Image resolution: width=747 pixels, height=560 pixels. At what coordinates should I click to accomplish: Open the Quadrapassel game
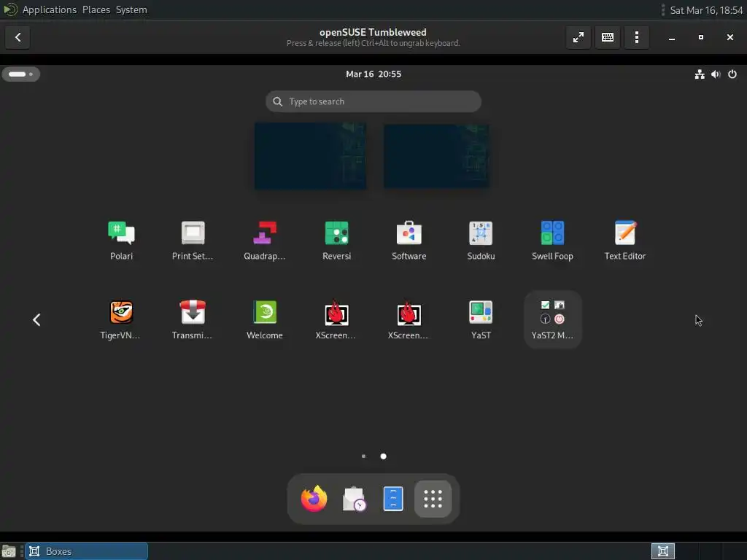click(264, 241)
